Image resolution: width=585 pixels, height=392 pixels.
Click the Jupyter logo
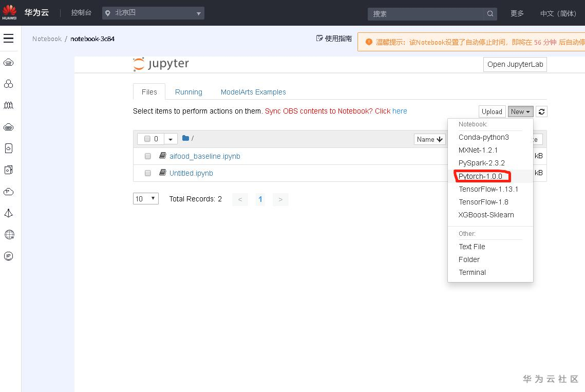click(x=161, y=64)
